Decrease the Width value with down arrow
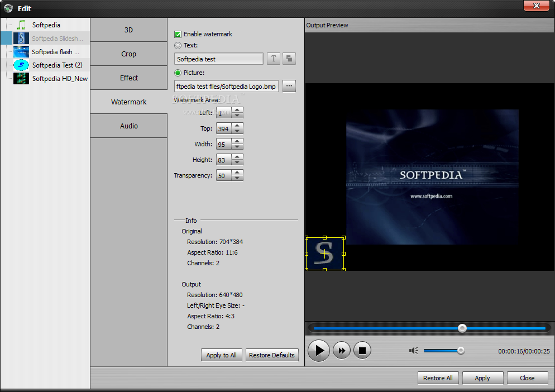This screenshot has height=392, width=555. click(237, 147)
